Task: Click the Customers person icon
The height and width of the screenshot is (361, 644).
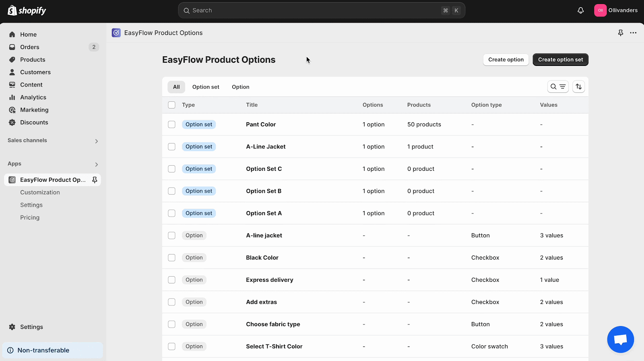Action: coord(12,72)
